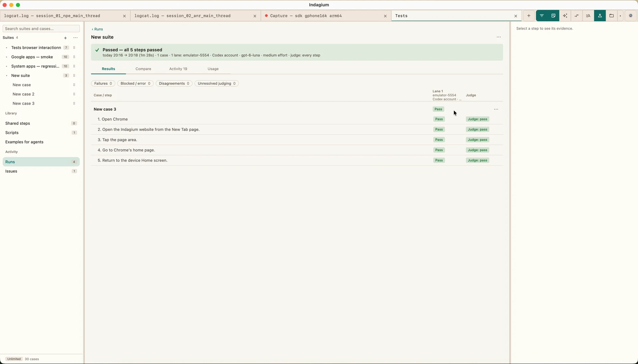The width and height of the screenshot is (638, 364).
Task: Open the search-in-list toolbar icon
Action: coord(588,16)
